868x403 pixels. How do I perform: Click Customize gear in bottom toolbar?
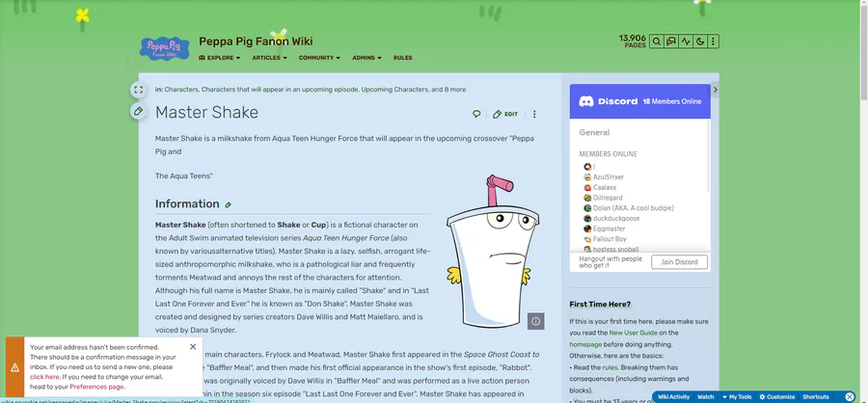point(776,397)
